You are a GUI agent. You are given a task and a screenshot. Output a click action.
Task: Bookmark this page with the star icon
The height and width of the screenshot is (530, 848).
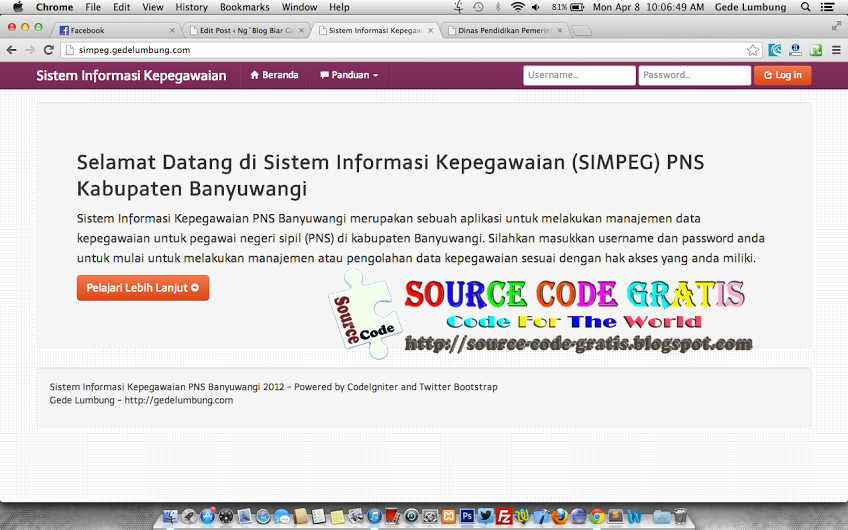coord(753,50)
